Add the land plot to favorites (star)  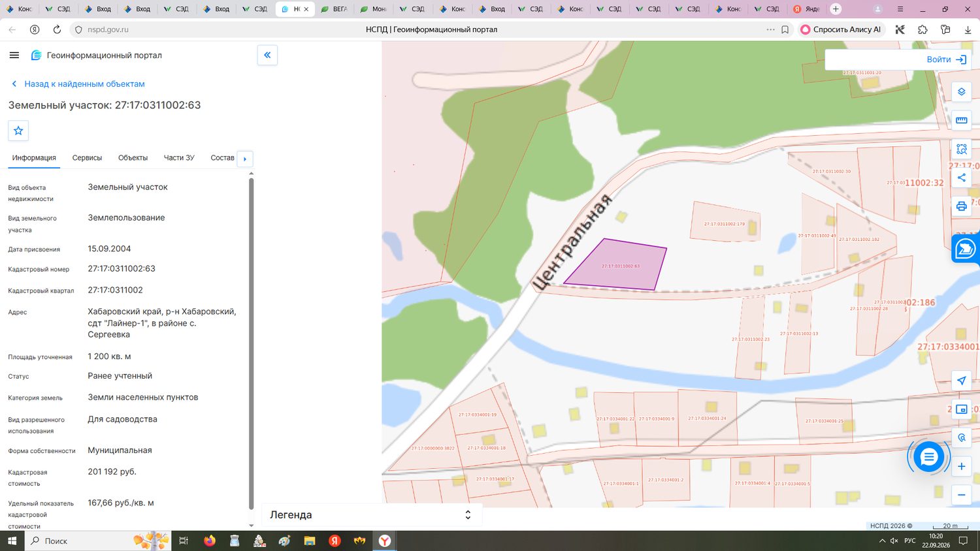tap(18, 131)
